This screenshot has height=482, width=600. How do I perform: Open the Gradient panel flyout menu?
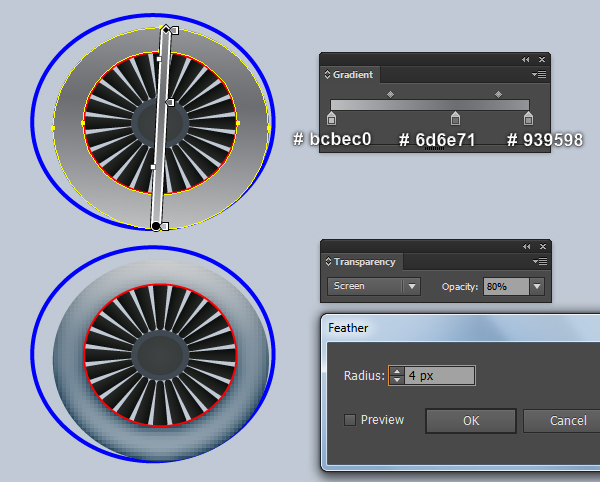click(x=539, y=74)
